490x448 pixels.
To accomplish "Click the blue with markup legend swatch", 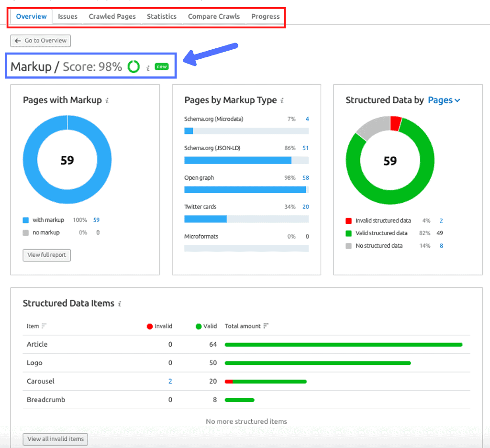I will pos(26,220).
